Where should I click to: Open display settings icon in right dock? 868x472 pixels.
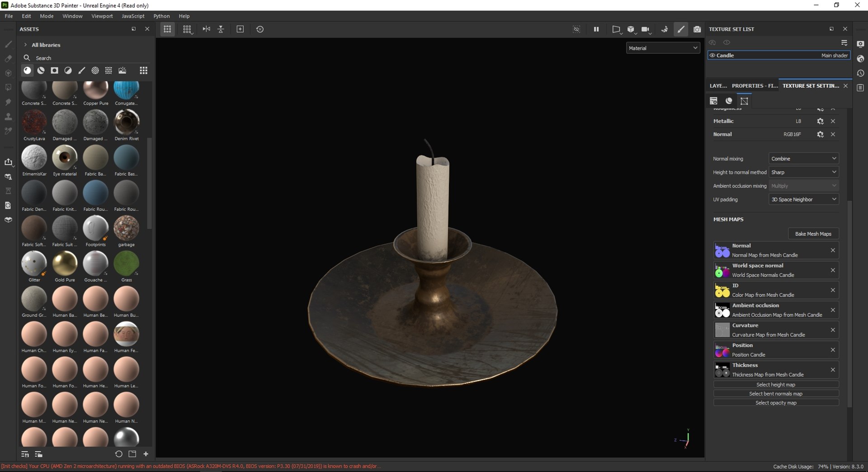860,44
